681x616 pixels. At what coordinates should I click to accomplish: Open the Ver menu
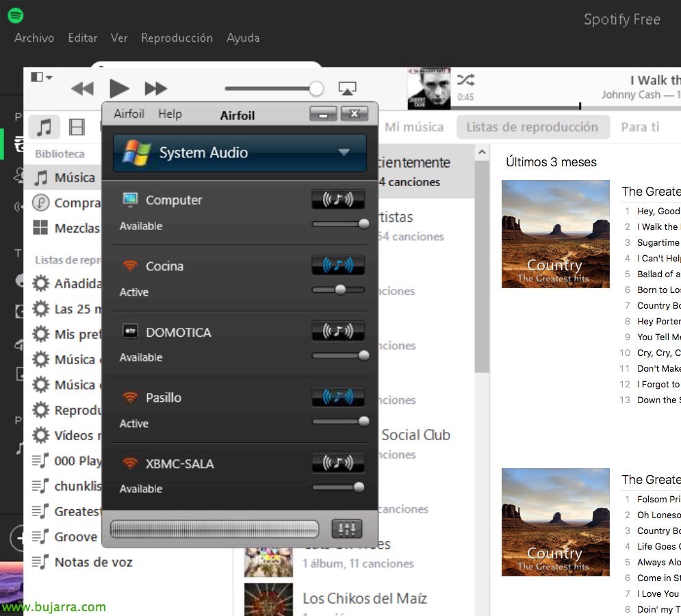point(119,38)
